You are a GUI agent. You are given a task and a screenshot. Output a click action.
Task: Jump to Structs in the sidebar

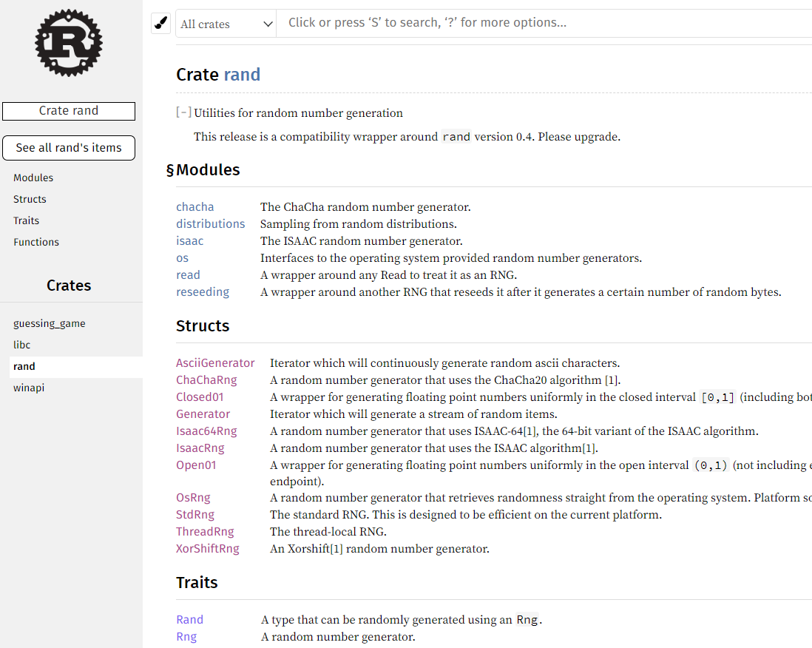(x=30, y=199)
